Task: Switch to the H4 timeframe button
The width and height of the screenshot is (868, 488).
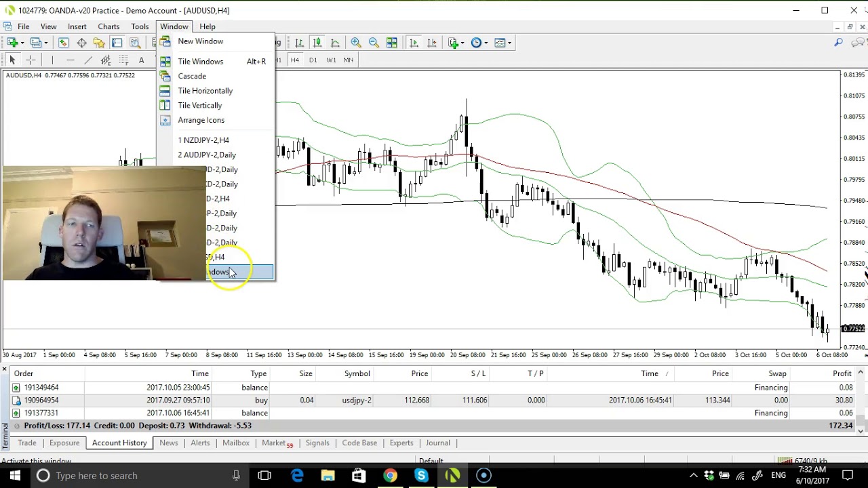Action: (x=295, y=60)
